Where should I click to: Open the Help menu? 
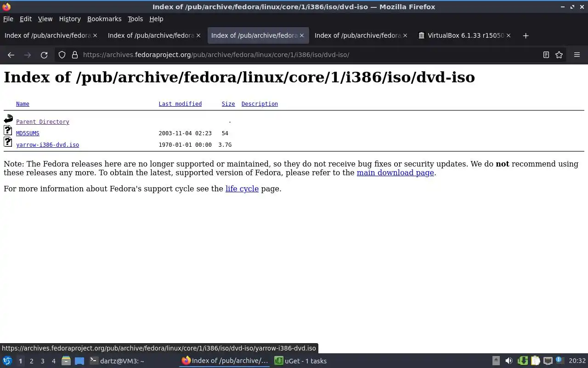[x=156, y=19]
